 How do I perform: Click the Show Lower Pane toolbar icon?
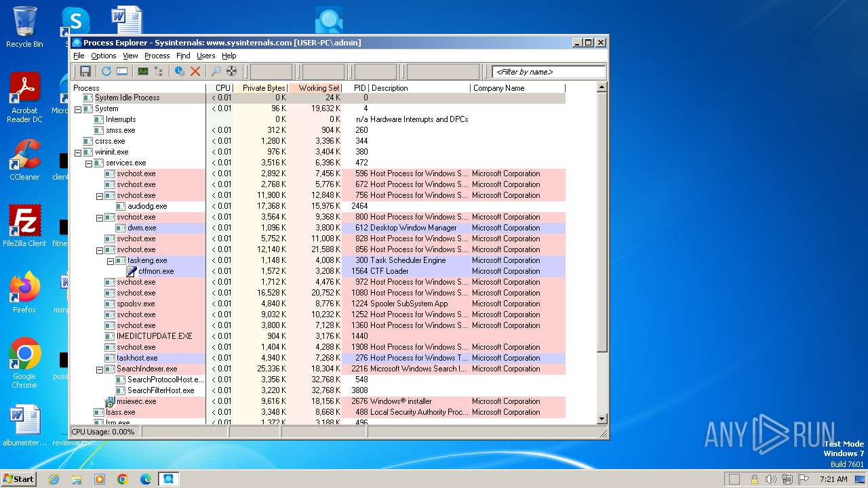point(122,71)
